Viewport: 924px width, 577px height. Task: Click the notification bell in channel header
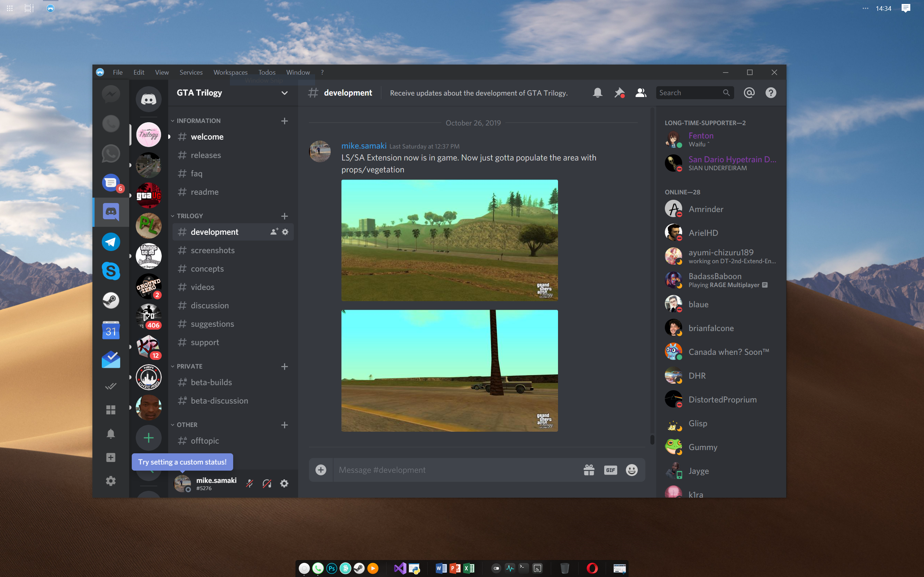(598, 93)
